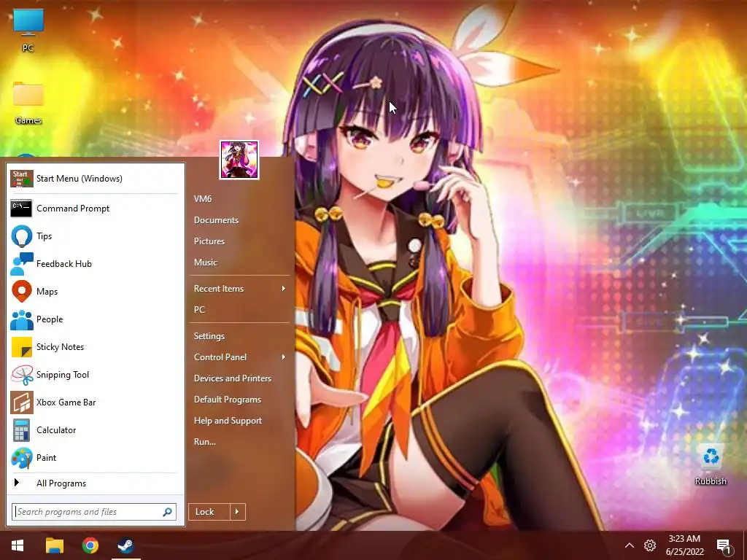The height and width of the screenshot is (560, 747).
Task: Show hidden system tray icons
Action: tap(630, 545)
